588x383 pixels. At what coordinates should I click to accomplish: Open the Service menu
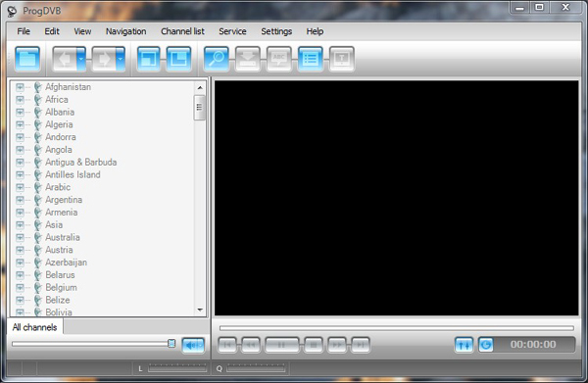coord(232,31)
